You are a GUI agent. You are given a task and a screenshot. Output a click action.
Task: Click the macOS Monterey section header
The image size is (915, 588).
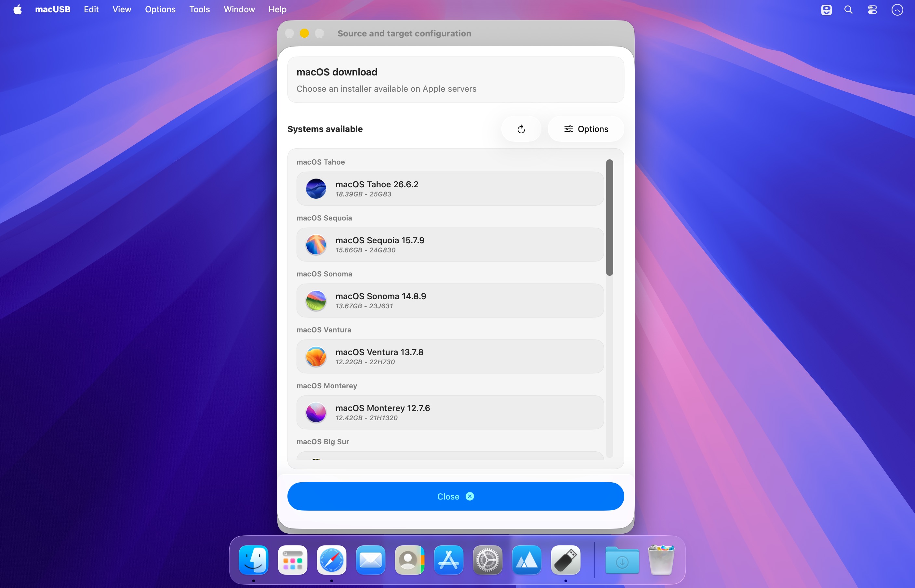(327, 386)
